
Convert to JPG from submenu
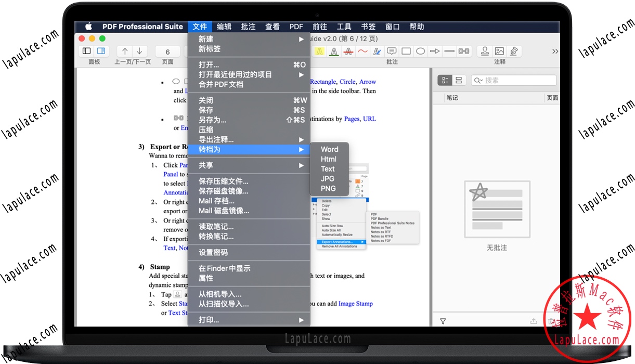tap(330, 179)
